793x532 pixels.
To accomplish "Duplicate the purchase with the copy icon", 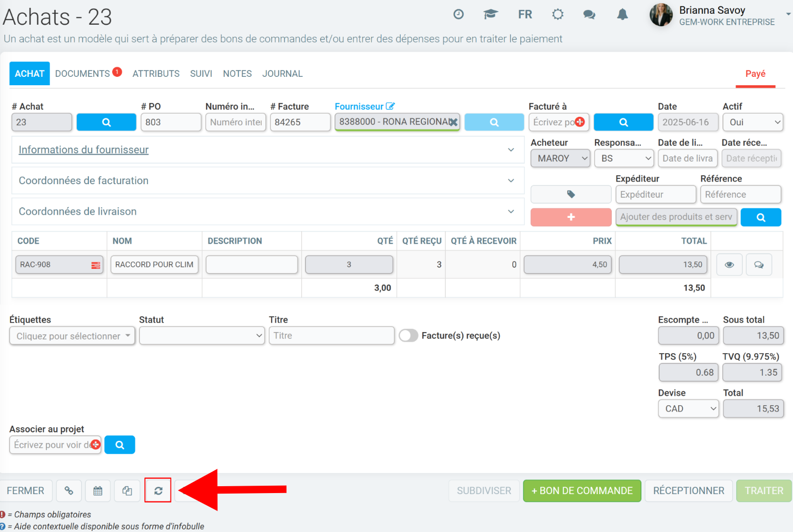I will coord(127,490).
